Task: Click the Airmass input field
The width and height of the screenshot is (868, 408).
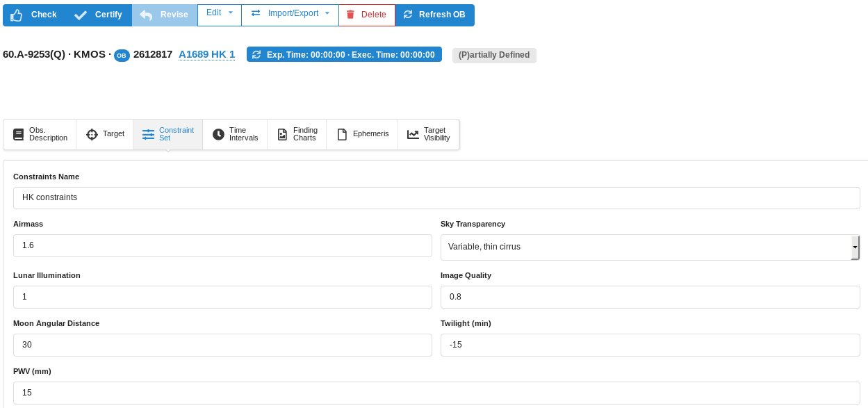Action: tap(222, 245)
